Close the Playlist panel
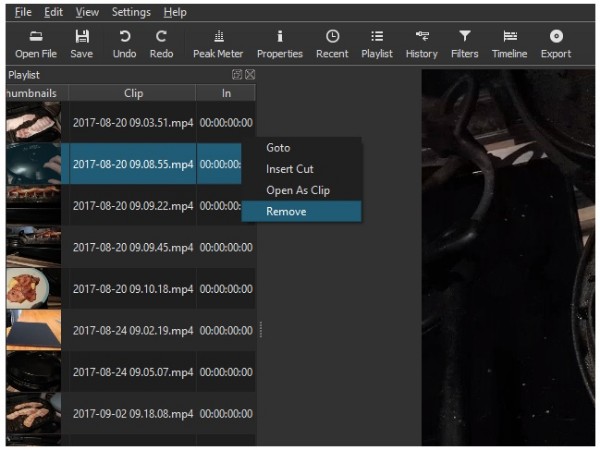Viewport: 600px width, 450px height. [x=250, y=75]
